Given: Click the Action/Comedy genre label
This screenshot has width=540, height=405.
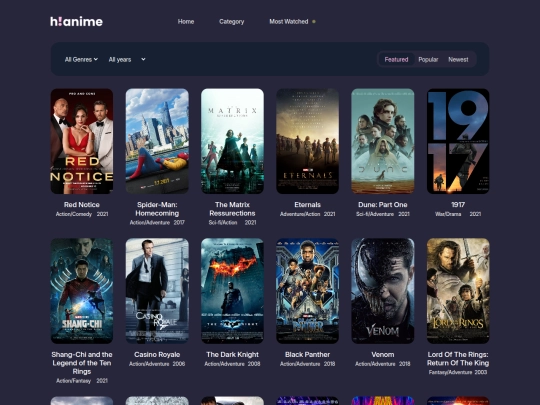Looking at the screenshot, I should coord(74,214).
